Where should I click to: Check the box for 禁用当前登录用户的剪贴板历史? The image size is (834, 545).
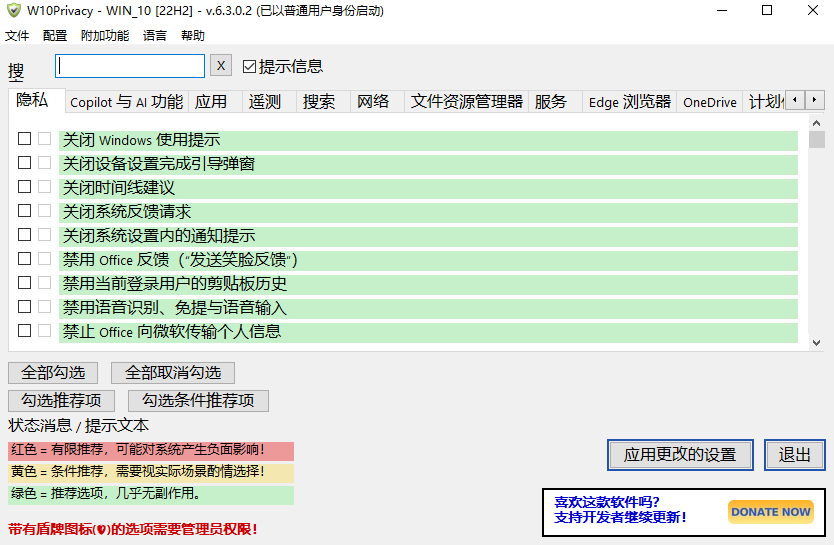[24, 282]
